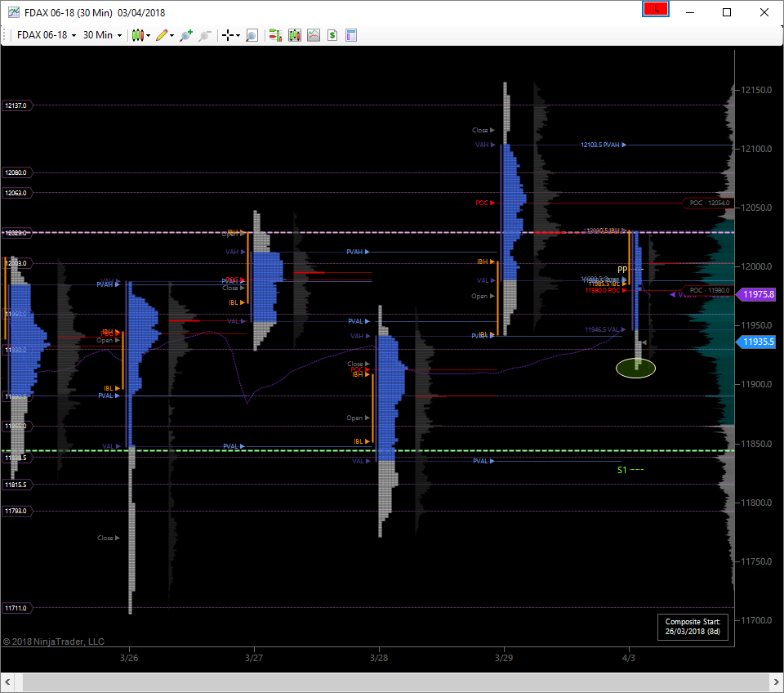Click the 4/3 date label on time axis
784x693 pixels.
point(629,658)
